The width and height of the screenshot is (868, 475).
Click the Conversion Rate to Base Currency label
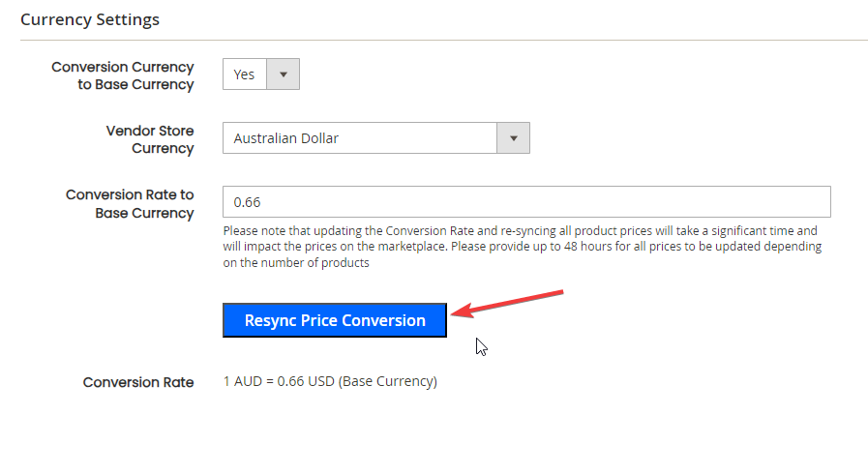click(x=130, y=204)
